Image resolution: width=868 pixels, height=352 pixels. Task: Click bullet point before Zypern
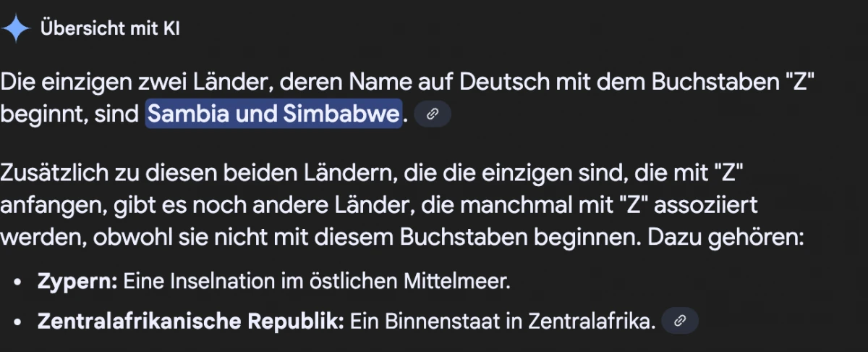tap(17, 281)
